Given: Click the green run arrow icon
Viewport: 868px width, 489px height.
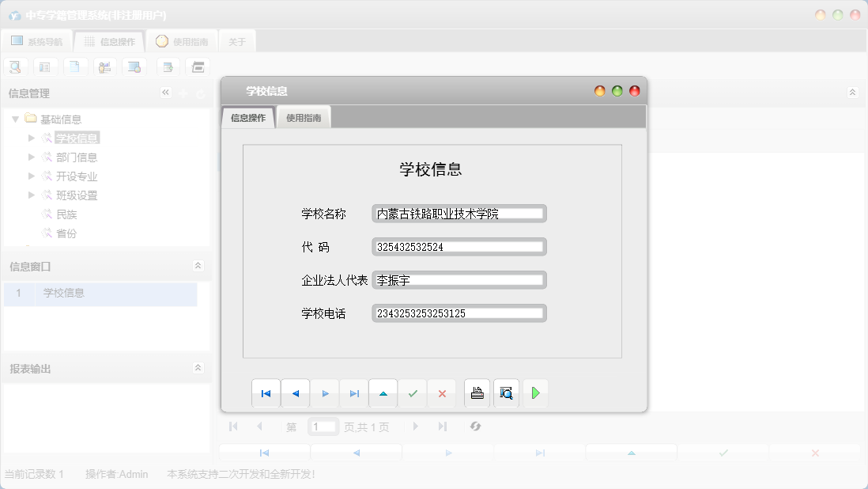Looking at the screenshot, I should coord(535,393).
